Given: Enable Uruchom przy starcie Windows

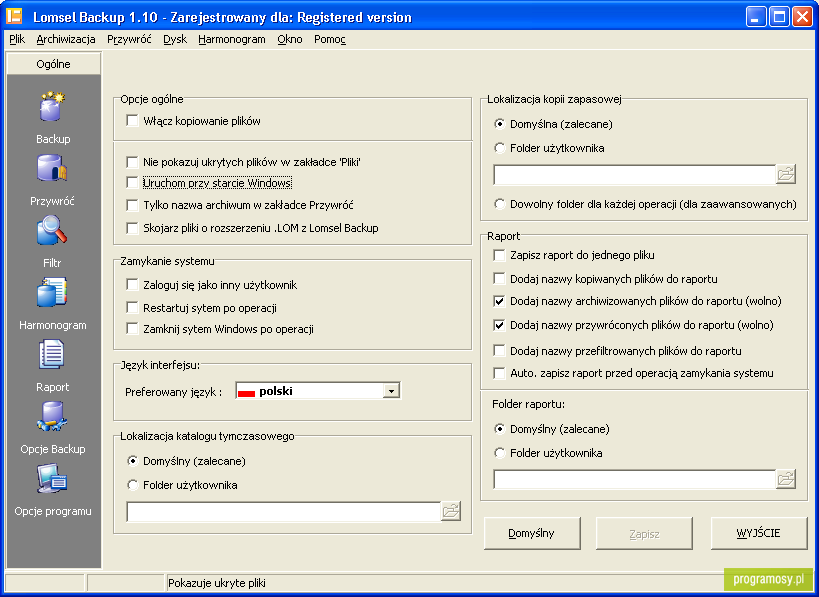Looking at the screenshot, I should pyautogui.click(x=132, y=183).
